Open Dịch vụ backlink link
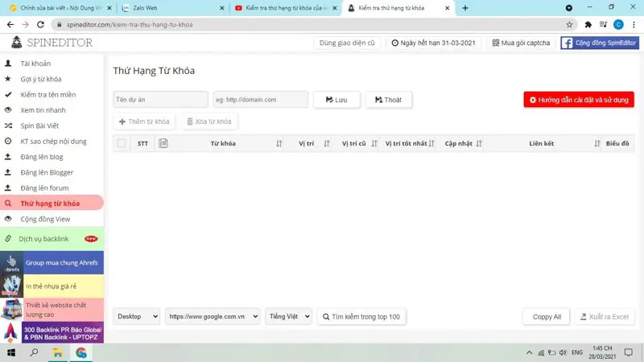This screenshot has height=362, width=644. [52, 239]
